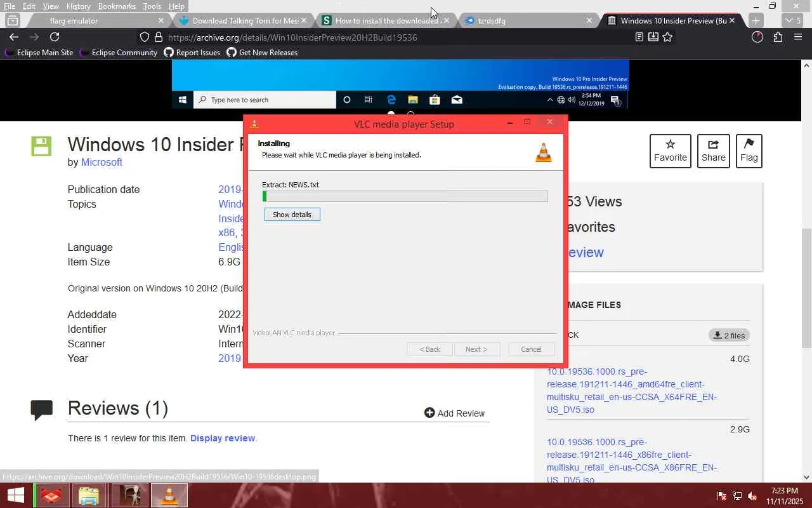This screenshot has width=812, height=508.
Task: Open the Help menu
Action: pyautogui.click(x=177, y=6)
